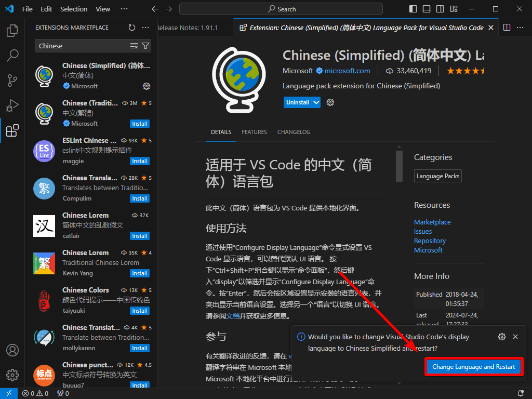The width and height of the screenshot is (532, 399).
Task: Filter the extensions list
Action: click(146, 46)
